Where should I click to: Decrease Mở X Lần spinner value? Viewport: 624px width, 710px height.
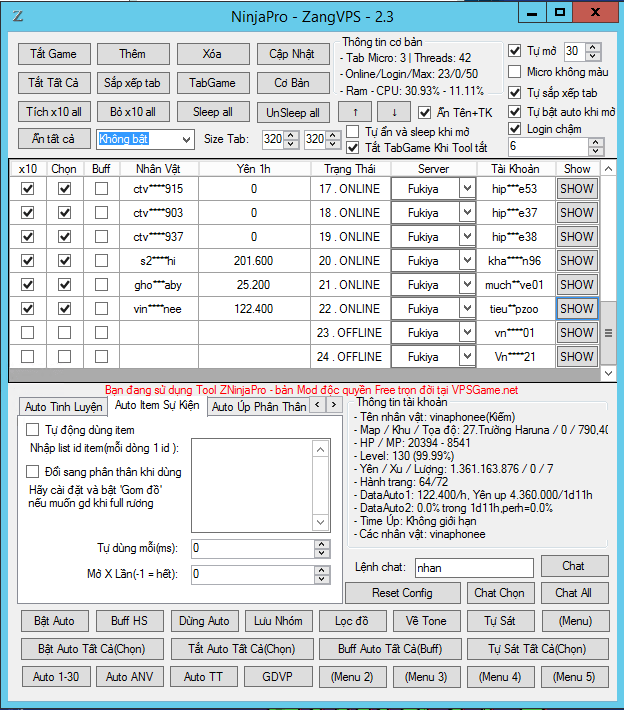[x=322, y=579]
